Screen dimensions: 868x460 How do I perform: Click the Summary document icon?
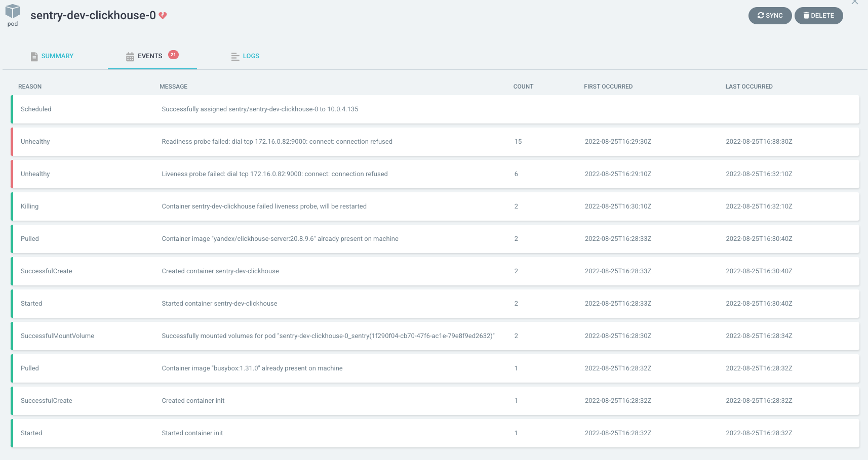[x=34, y=57]
